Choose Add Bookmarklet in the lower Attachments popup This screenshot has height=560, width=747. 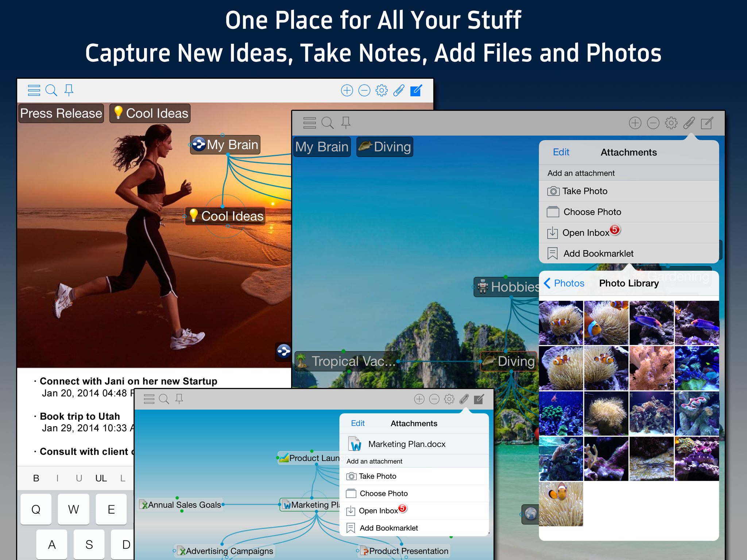[388, 528]
